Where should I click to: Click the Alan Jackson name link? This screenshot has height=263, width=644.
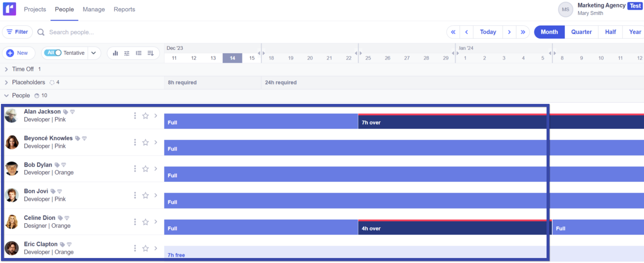click(42, 112)
